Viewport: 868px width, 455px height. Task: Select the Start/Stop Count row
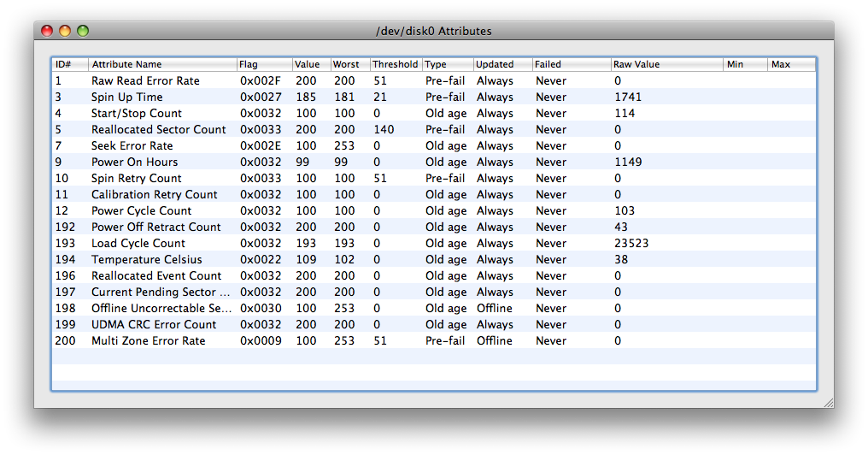click(x=434, y=113)
